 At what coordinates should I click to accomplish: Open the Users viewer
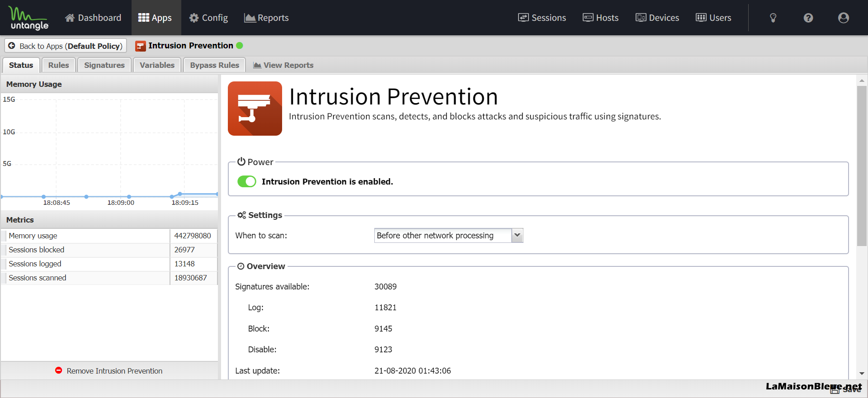click(x=713, y=18)
